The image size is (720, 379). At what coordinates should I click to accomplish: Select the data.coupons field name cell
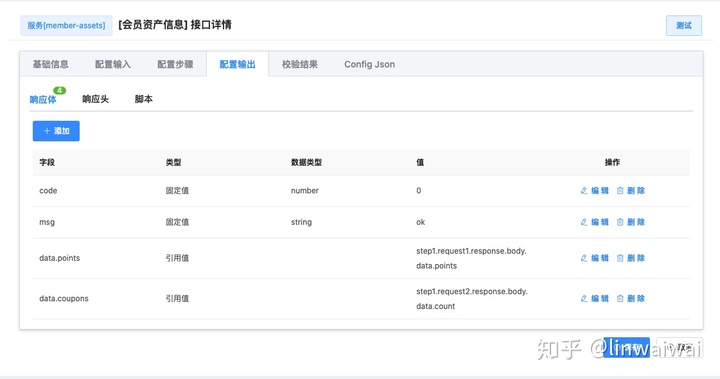(64, 299)
